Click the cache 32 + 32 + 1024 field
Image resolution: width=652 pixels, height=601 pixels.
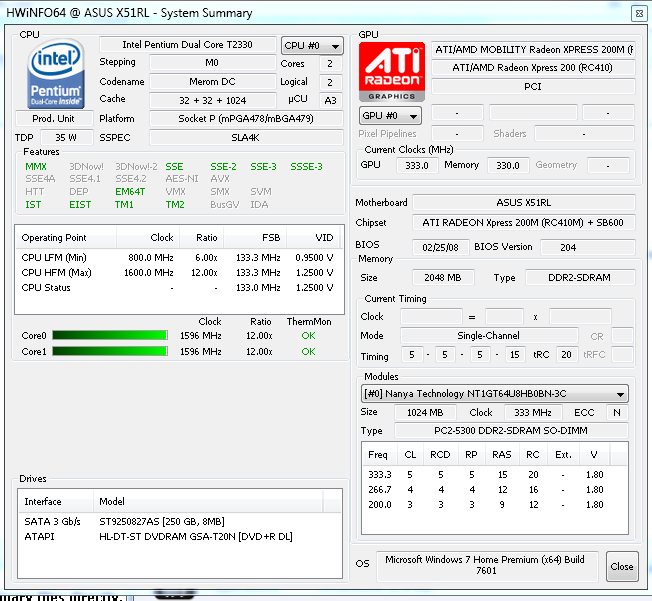coord(212,100)
